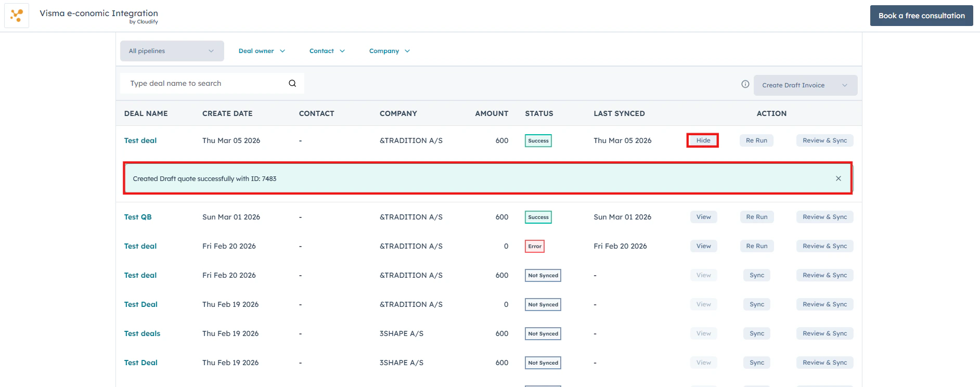This screenshot has height=387, width=980.
Task: Open the Test QB deal link
Action: point(138,217)
